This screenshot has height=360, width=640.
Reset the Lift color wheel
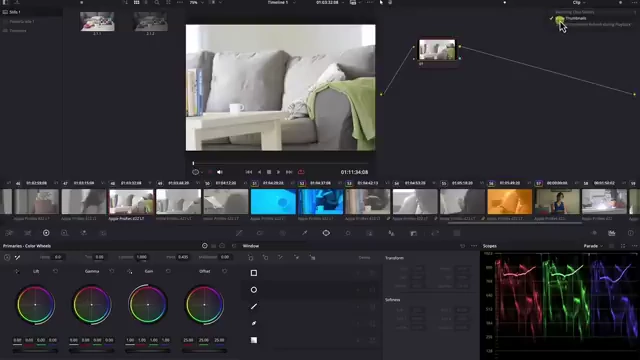(x=56, y=271)
